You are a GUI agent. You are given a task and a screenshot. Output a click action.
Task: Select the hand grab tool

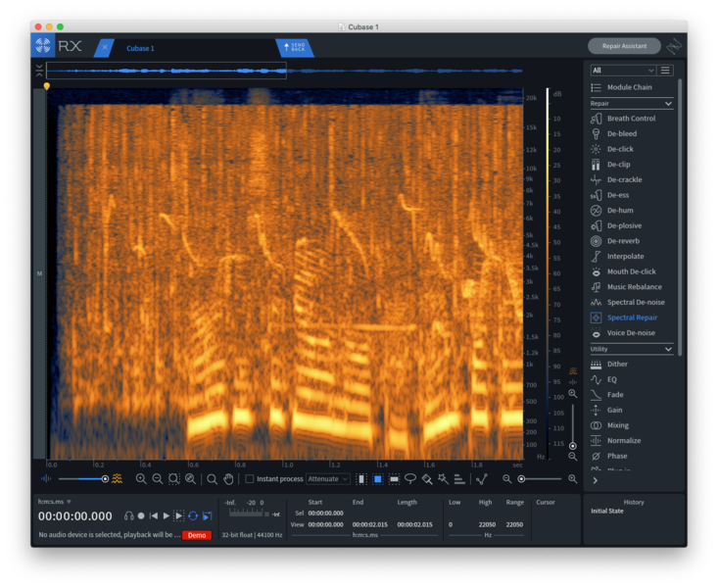coord(228,479)
